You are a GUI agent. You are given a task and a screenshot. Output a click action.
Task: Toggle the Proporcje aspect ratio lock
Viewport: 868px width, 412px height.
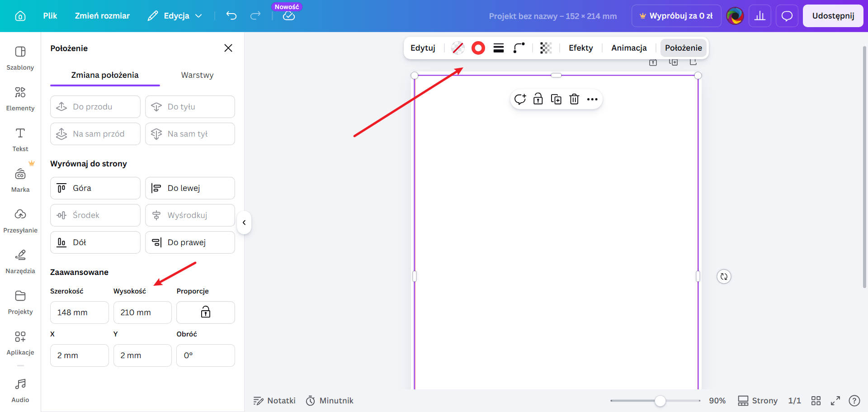(x=205, y=312)
